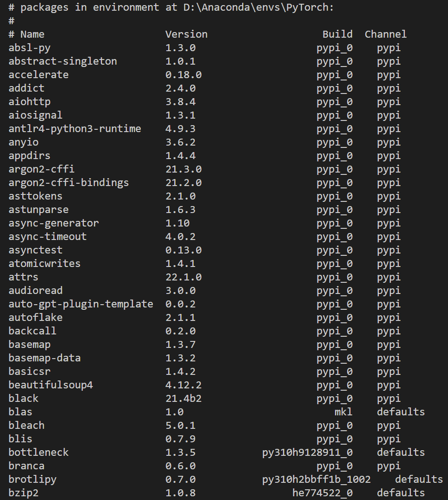448x500 pixels.
Task: Click the async-generator package name
Action: click(x=53, y=223)
